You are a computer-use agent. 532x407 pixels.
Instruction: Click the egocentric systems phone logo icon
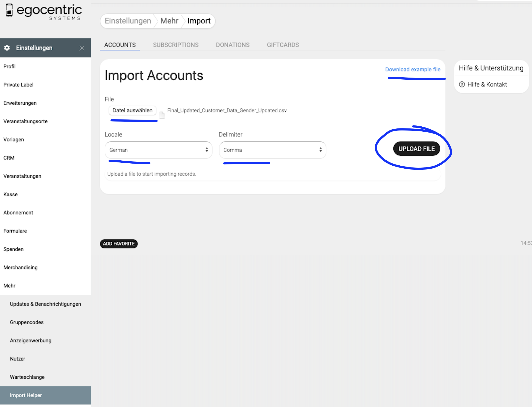(9, 10)
